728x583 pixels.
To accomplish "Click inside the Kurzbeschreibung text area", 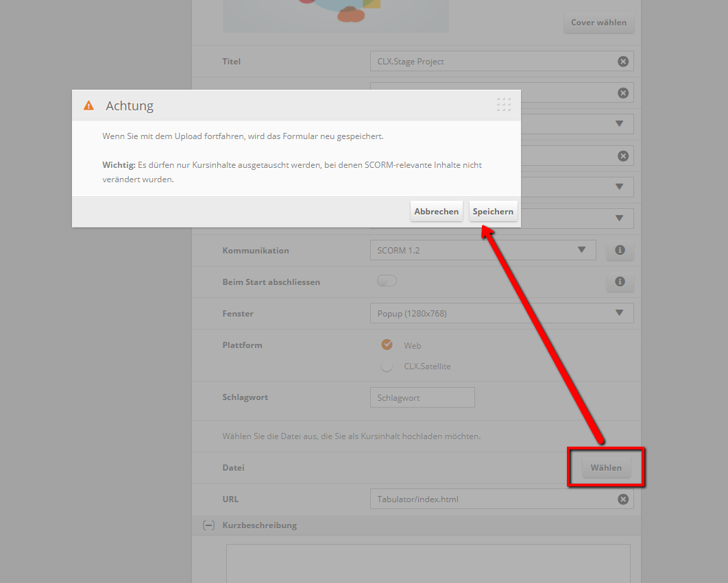I will coord(428,563).
